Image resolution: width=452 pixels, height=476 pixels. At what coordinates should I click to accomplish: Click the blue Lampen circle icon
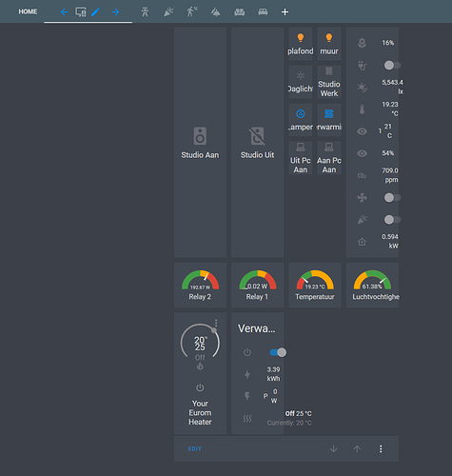pos(301,113)
